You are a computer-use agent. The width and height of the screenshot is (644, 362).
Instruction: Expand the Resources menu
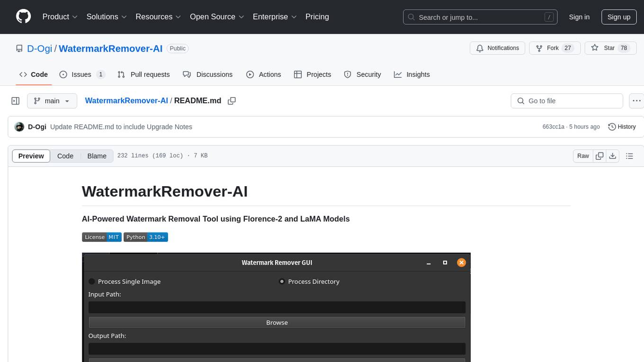coord(158,17)
